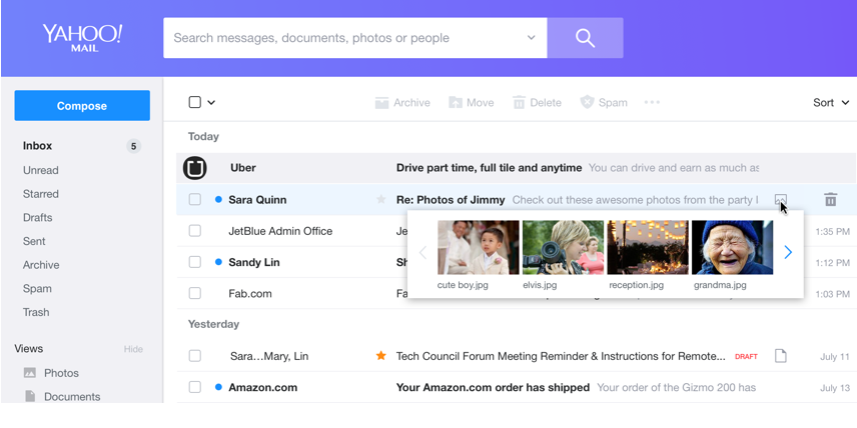Select the JetBlue Admin Office email checkbox
857x428 pixels.
195,231
